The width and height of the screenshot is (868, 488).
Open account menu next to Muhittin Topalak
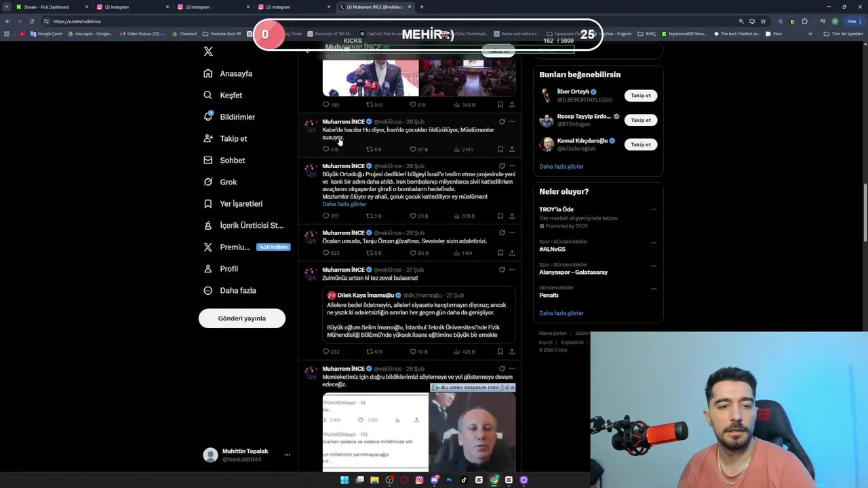(287, 455)
